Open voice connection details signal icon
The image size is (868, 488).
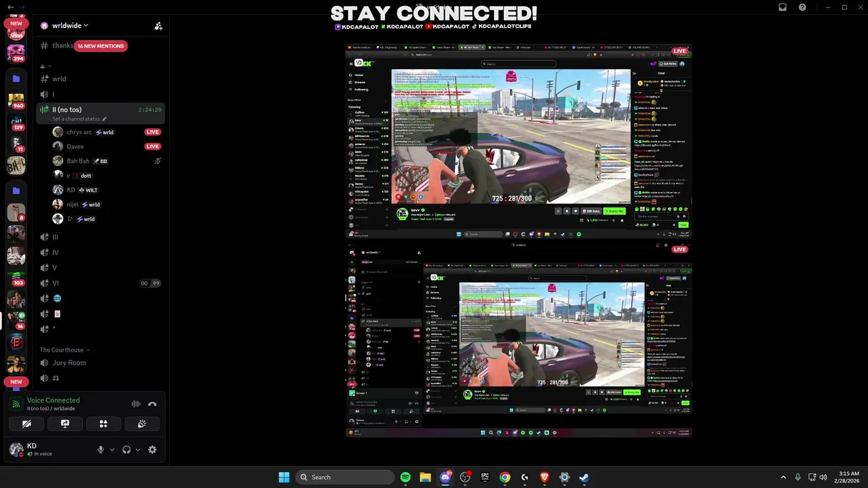coord(16,404)
